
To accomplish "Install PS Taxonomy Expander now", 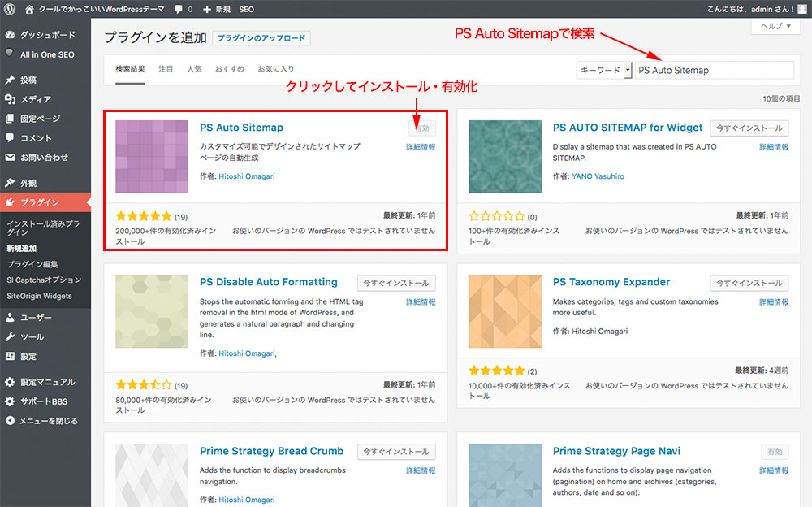I will coord(749,283).
